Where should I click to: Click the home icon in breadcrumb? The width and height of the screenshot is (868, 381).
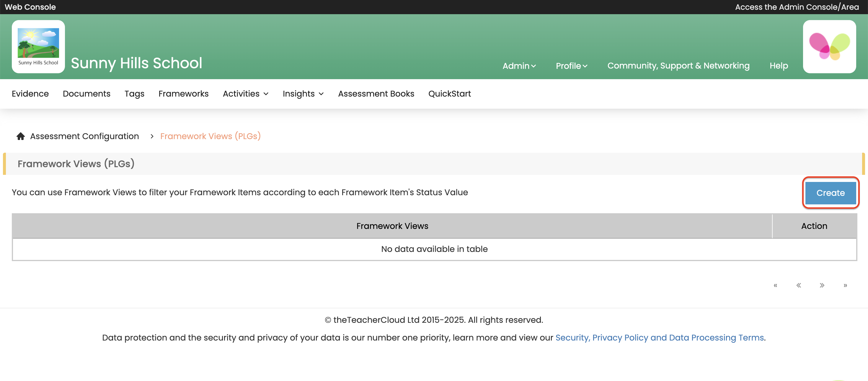[x=21, y=136]
